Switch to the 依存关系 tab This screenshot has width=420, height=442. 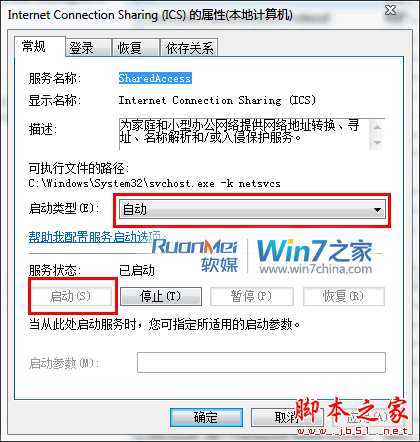pyautogui.click(x=189, y=48)
